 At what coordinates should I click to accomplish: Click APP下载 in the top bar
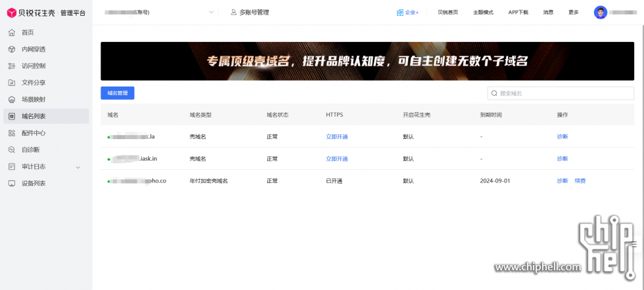point(518,12)
